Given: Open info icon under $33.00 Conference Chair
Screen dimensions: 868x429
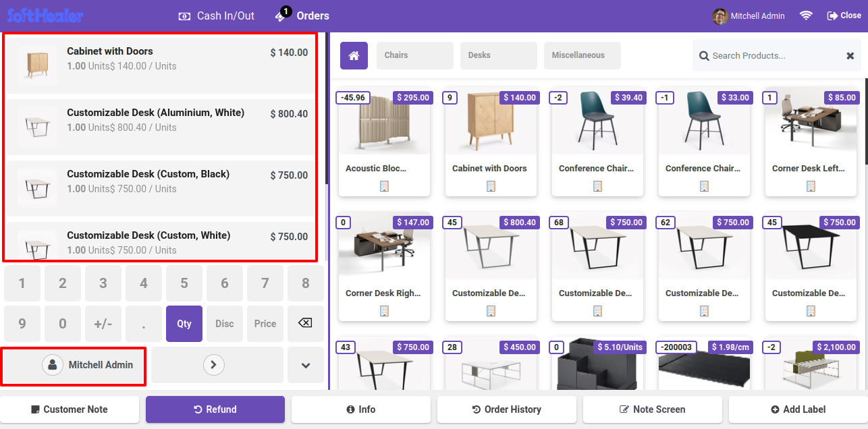Looking at the screenshot, I should point(704,186).
